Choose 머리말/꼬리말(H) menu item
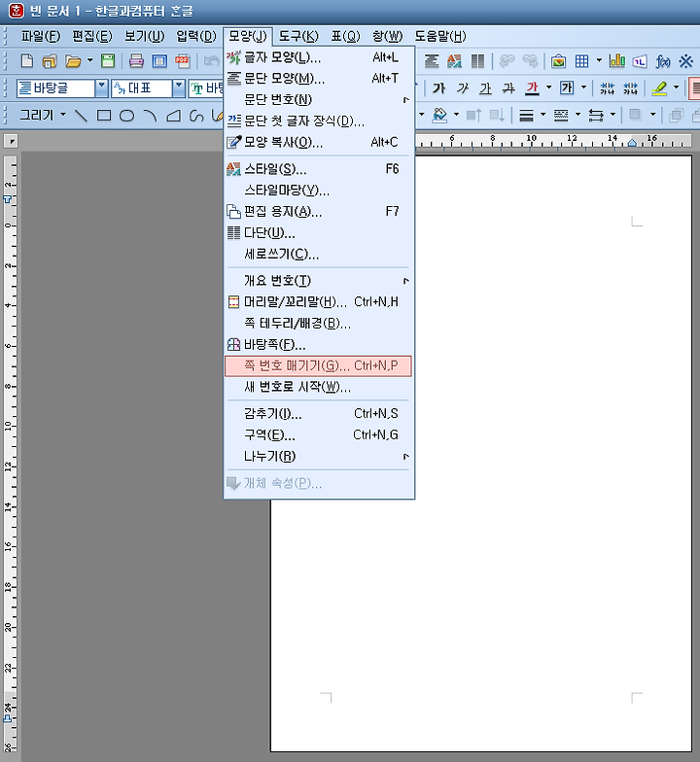The image size is (700, 762). pos(318,301)
